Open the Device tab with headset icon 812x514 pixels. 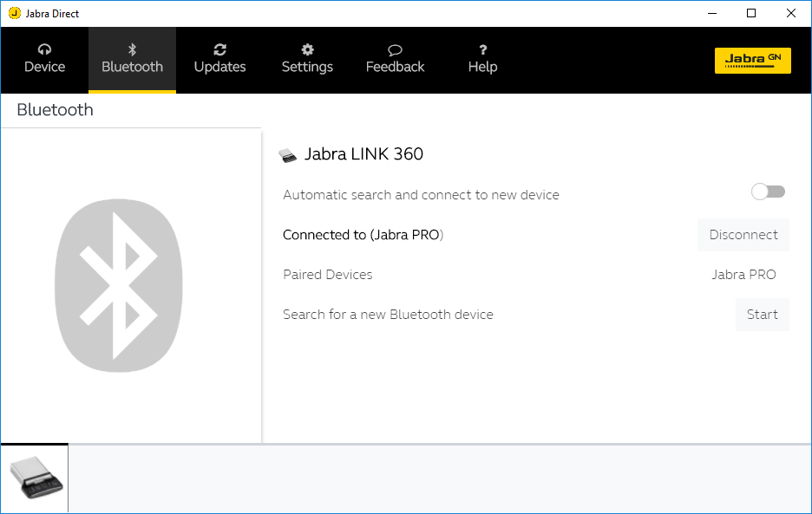(44, 59)
